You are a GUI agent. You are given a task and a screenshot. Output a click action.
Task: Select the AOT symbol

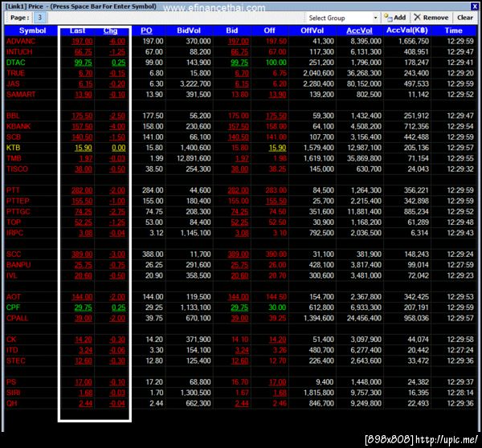coord(14,297)
